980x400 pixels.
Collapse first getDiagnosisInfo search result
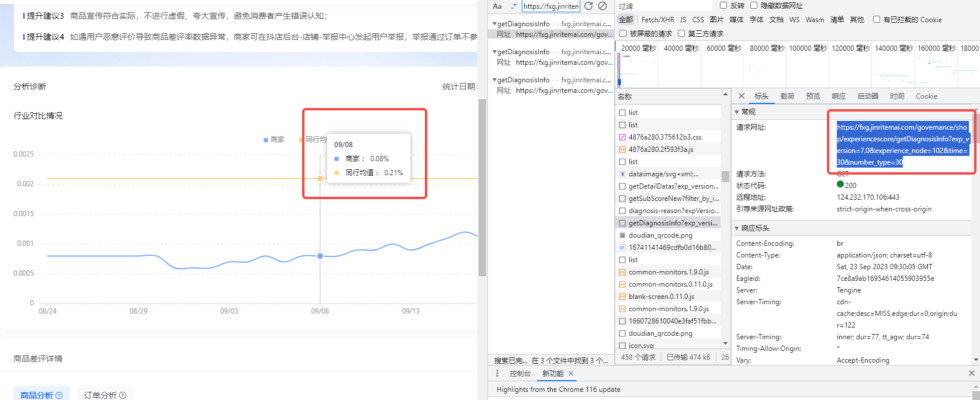[x=494, y=24]
